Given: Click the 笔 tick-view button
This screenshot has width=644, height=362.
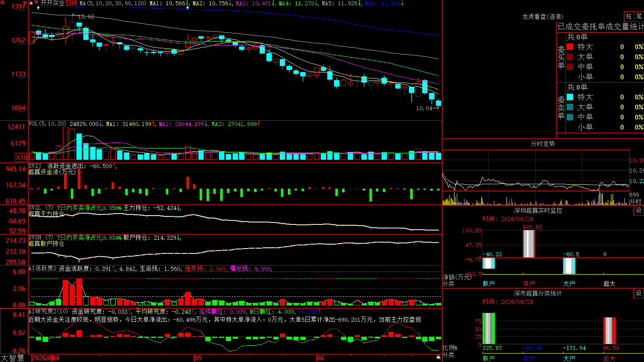Looking at the screenshot, I should 639,16.
